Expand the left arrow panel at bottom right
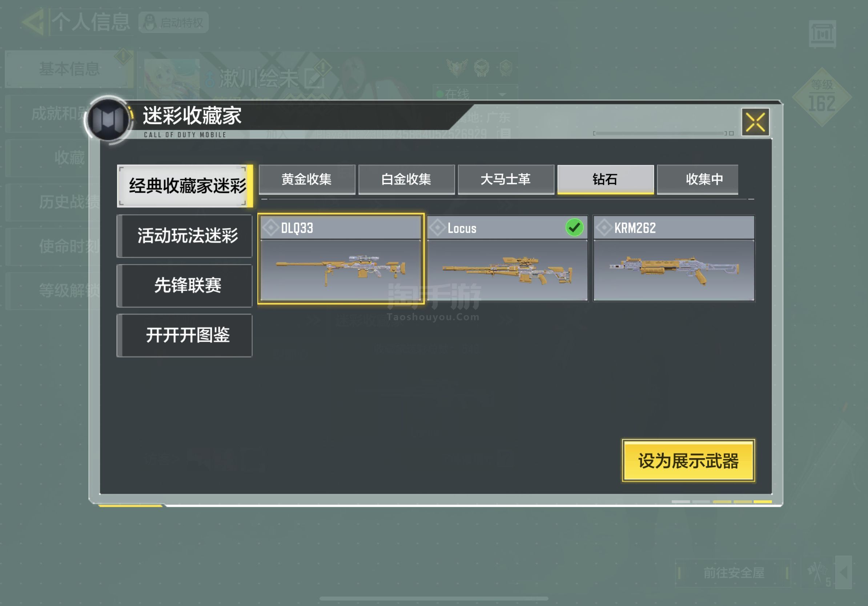The height and width of the screenshot is (606, 868). point(843,572)
